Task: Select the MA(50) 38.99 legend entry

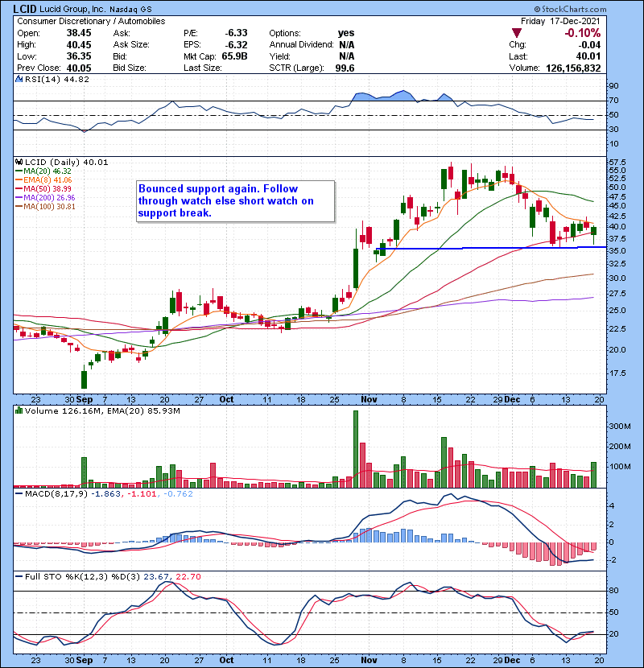Action: click(x=43, y=188)
